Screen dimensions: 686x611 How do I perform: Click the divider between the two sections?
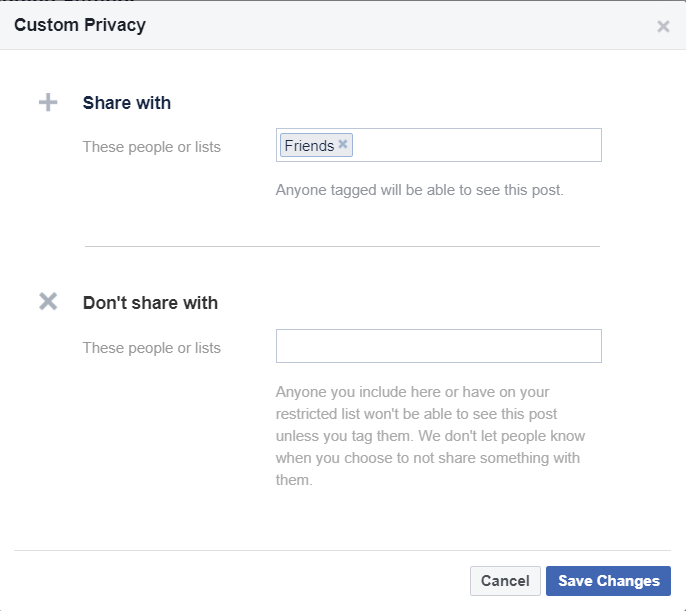point(342,246)
